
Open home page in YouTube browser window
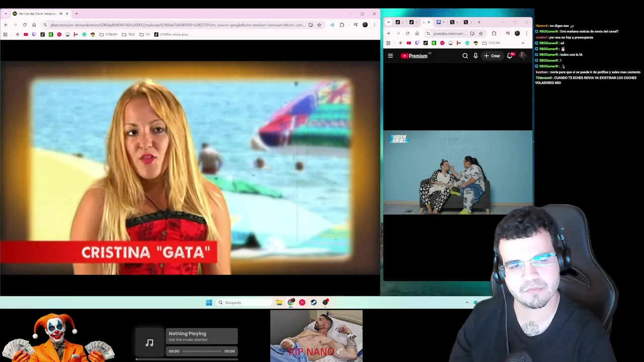(x=417, y=33)
